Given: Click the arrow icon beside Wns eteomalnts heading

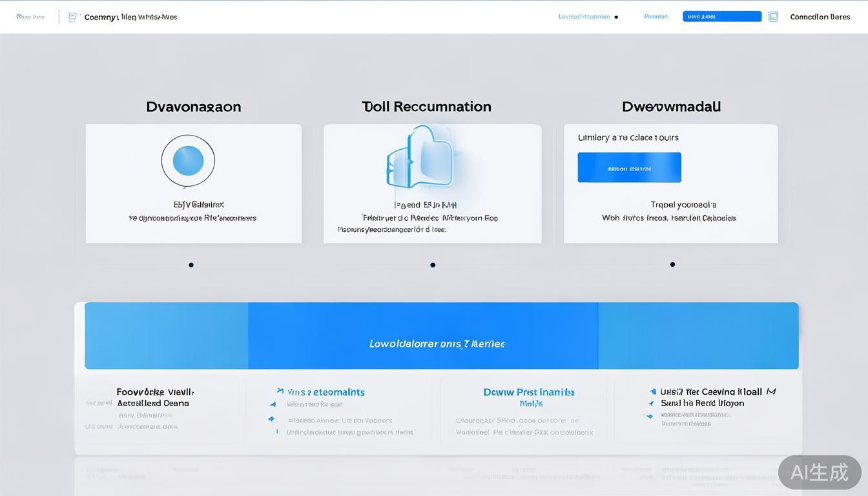Looking at the screenshot, I should pyautogui.click(x=280, y=391).
